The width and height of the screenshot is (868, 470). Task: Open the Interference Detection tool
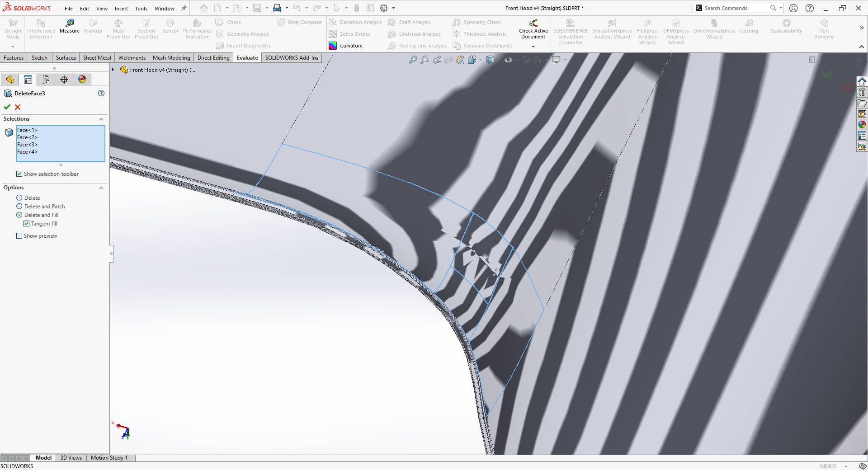[41, 28]
